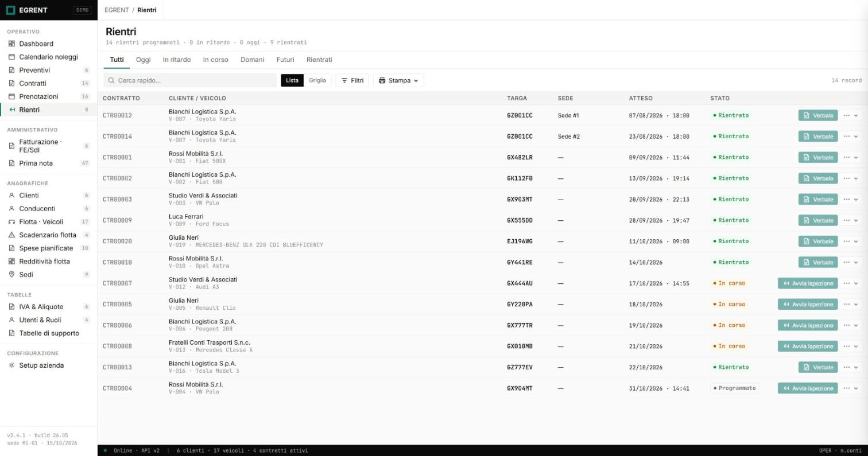Click EGRENT breadcrumb link
Screen dimensions: 868x456
pos(117,10)
